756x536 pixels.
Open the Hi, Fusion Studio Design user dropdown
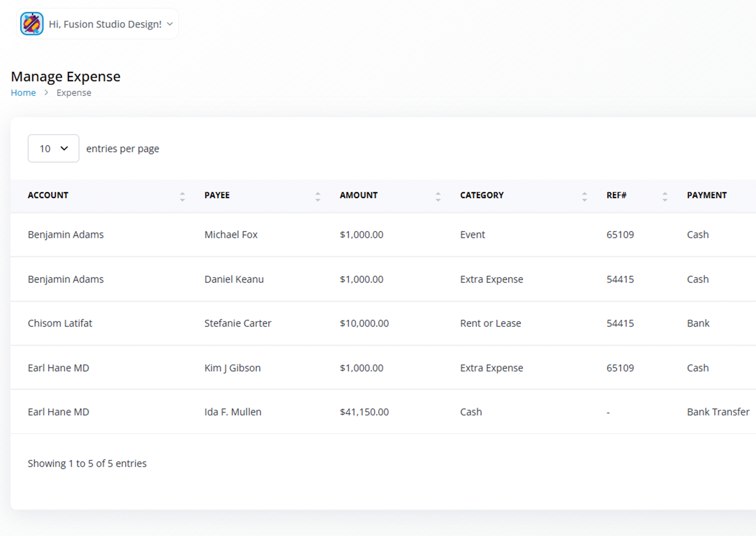click(x=97, y=24)
